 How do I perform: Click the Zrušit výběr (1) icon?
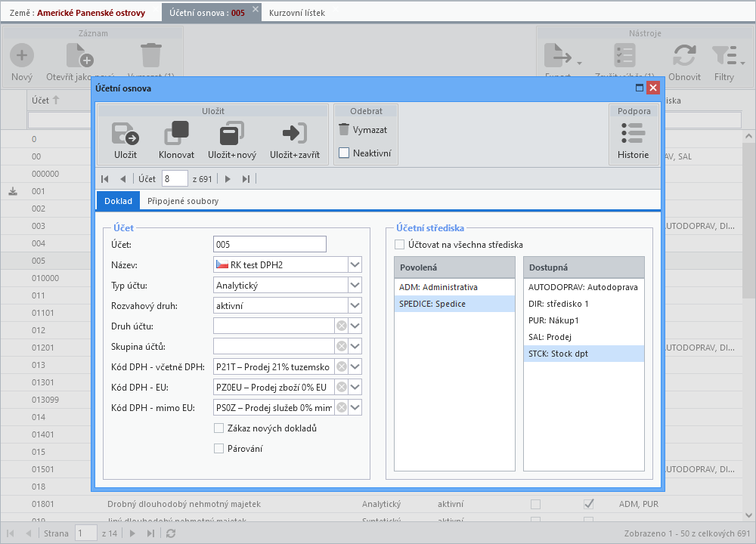625,55
